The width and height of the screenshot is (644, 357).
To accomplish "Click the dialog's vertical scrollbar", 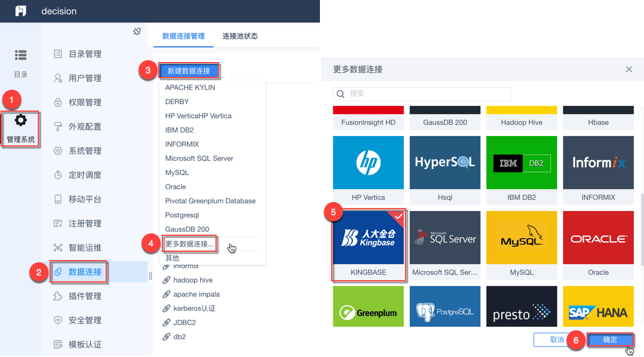I will pos(642,229).
